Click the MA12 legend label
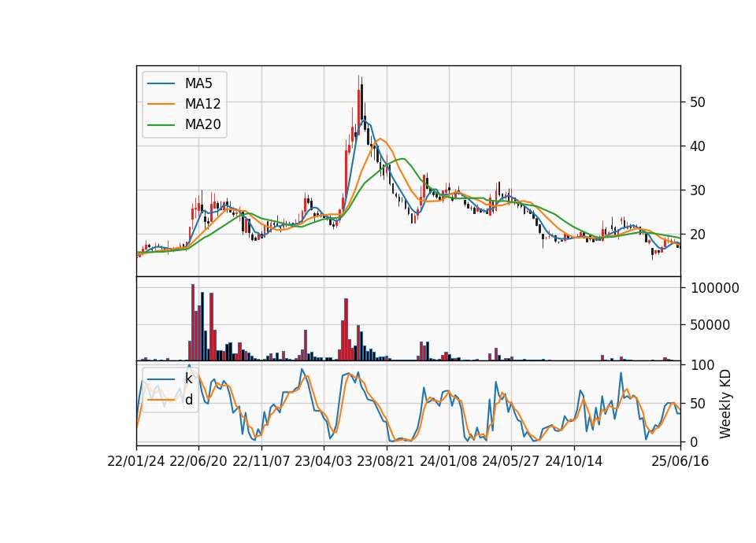 click(x=202, y=104)
